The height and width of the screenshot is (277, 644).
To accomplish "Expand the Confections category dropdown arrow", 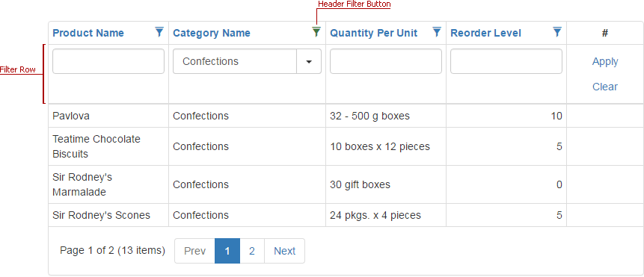I will pos(309,61).
